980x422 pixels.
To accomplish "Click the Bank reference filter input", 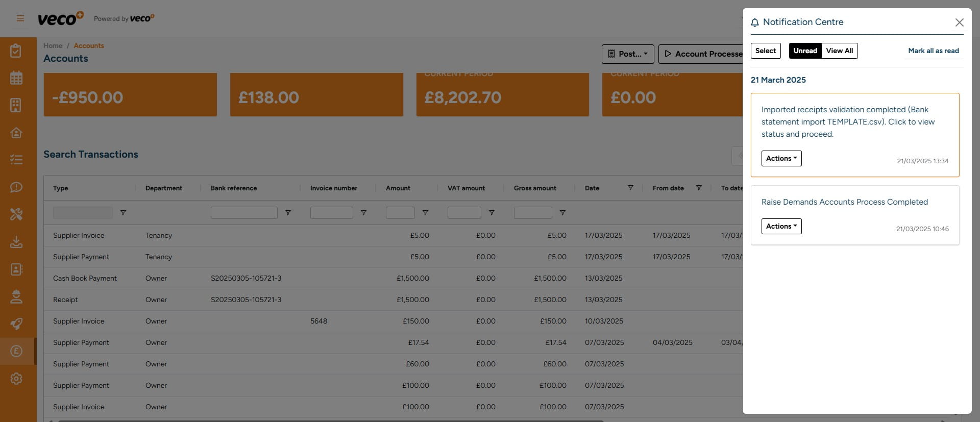I will (244, 213).
